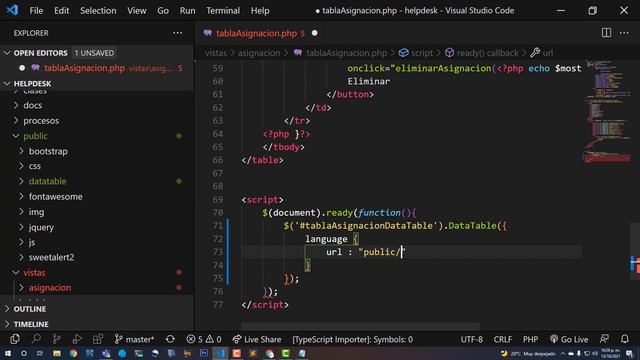640x360 pixels.
Task: Click TypeScript Importer Symbols status entry
Action: click(x=352, y=339)
